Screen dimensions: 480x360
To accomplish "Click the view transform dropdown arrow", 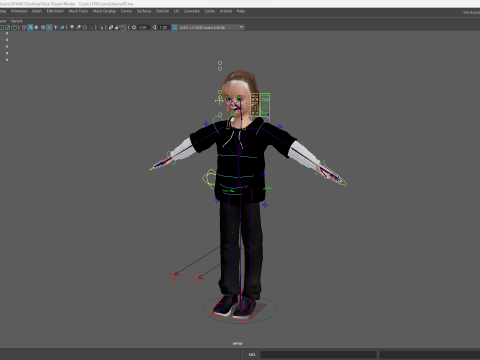I will click(x=241, y=27).
